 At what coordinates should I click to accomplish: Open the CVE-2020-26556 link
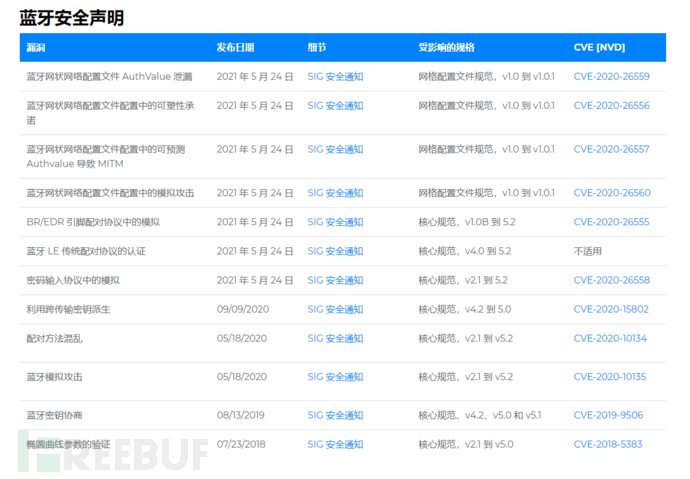611,105
